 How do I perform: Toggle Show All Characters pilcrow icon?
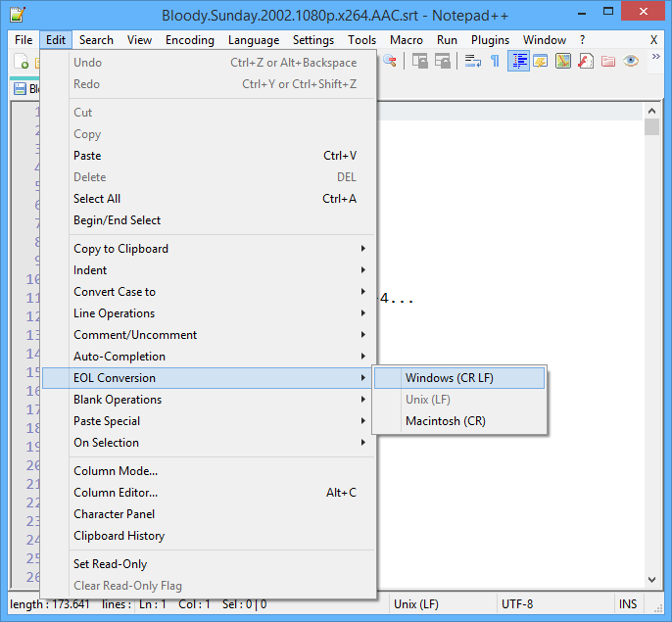point(495,61)
